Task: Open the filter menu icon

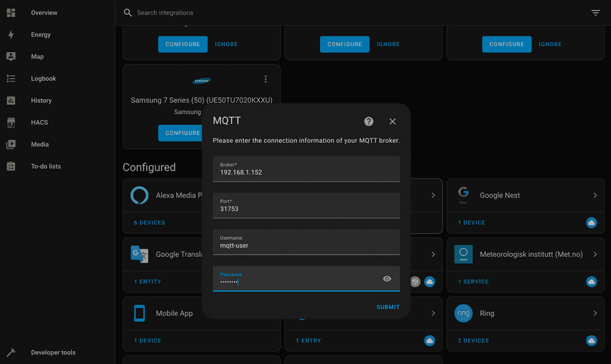Action: tap(595, 13)
